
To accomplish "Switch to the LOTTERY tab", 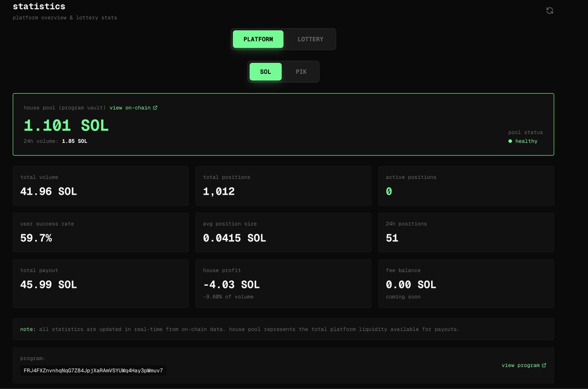I will (x=310, y=39).
